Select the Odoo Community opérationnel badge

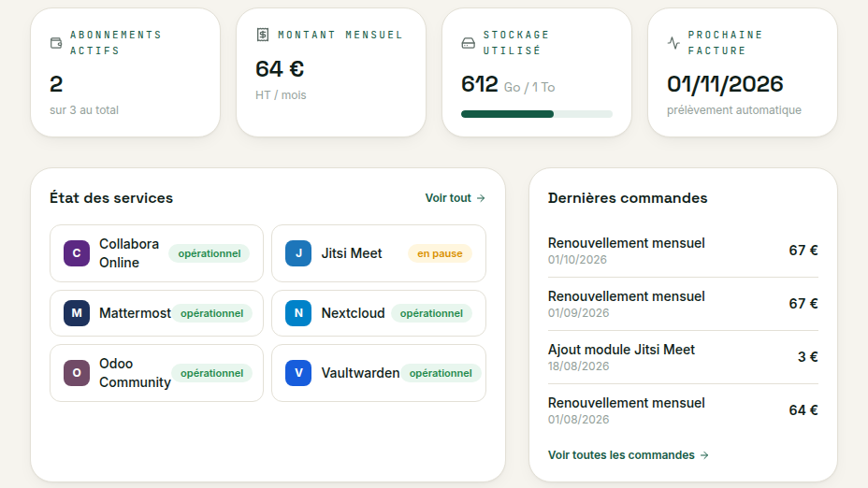(212, 373)
